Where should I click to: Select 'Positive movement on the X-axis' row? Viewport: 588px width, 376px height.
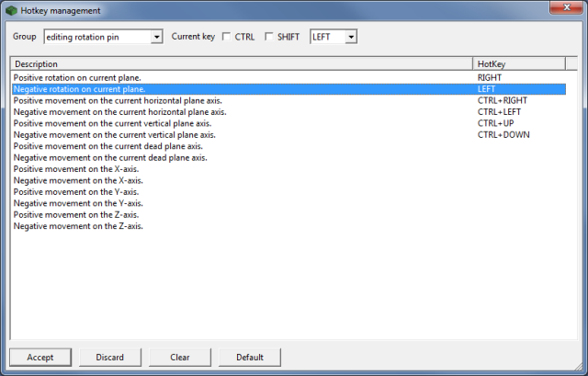[77, 169]
